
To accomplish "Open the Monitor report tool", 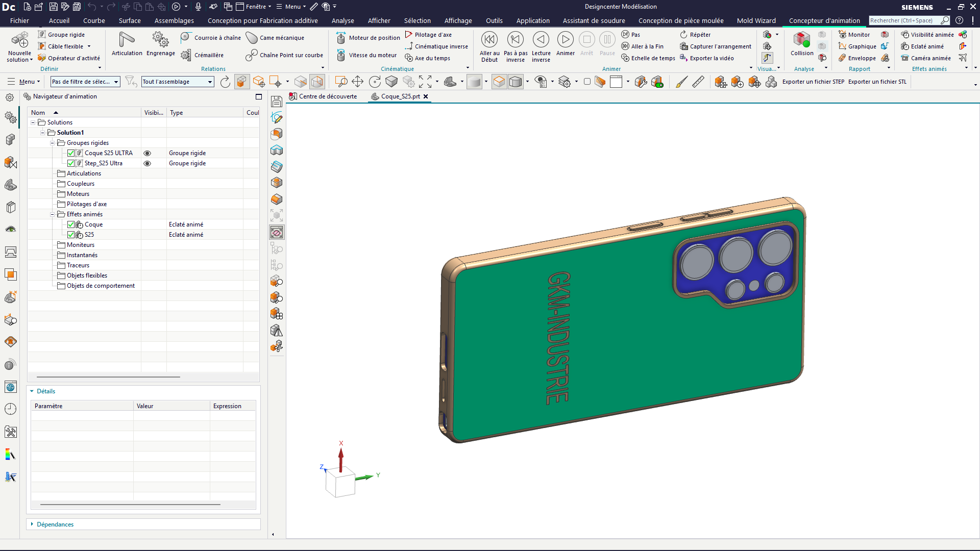I will coord(854,35).
